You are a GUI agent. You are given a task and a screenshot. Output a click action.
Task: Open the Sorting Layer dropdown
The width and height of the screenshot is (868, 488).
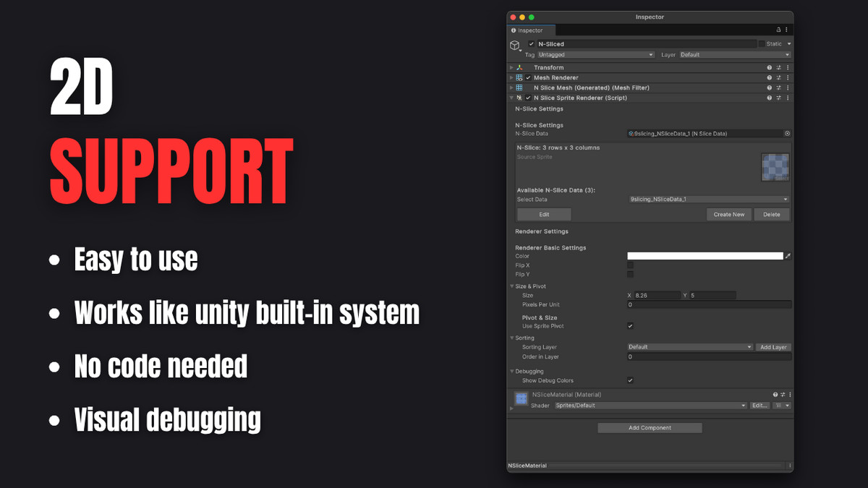[x=690, y=347]
